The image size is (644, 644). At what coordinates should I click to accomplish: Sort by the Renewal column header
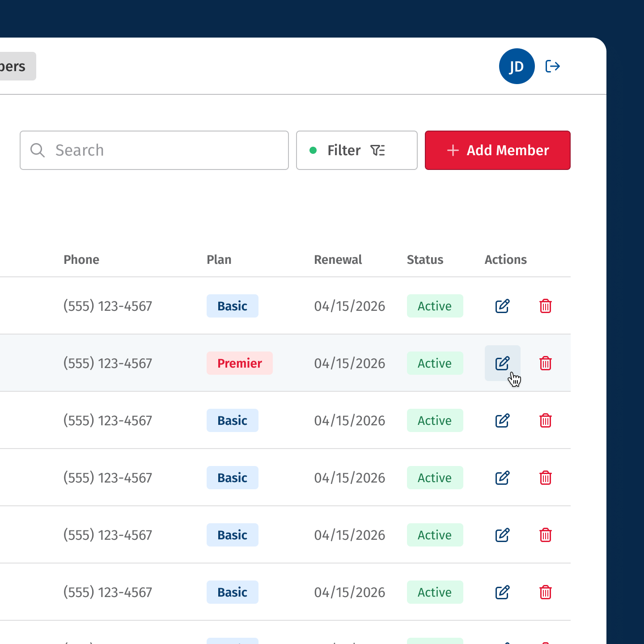pyautogui.click(x=338, y=259)
